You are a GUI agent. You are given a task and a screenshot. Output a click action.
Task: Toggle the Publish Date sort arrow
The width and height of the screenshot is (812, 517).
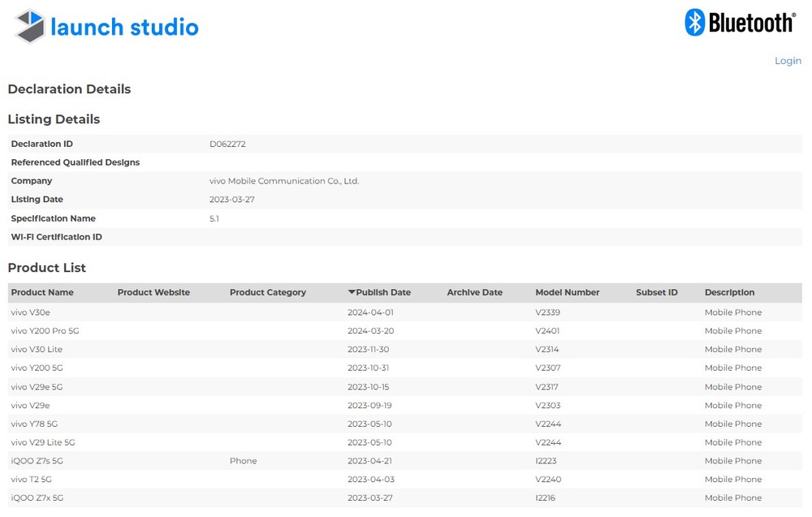[352, 292]
